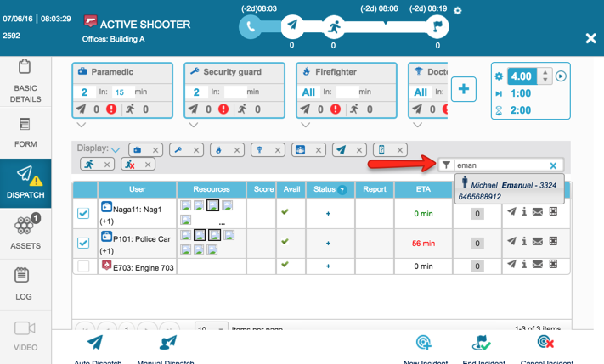Screen dimensions: 604x364
Task: Clear the eman filter text
Action: (x=553, y=165)
